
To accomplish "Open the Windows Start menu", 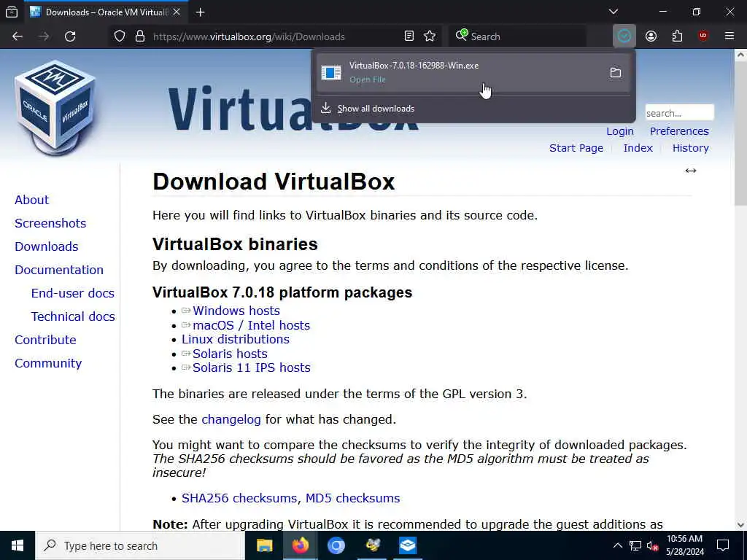I will coord(18,545).
